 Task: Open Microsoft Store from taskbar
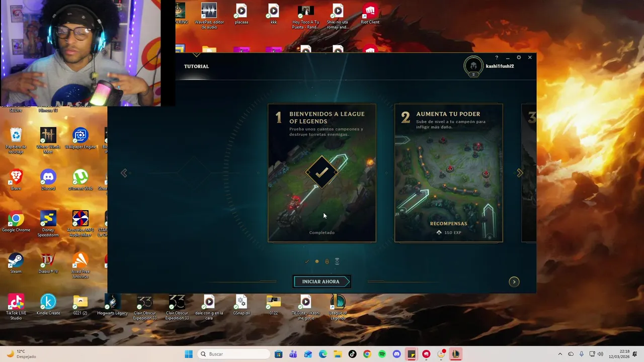pyautogui.click(x=279, y=354)
